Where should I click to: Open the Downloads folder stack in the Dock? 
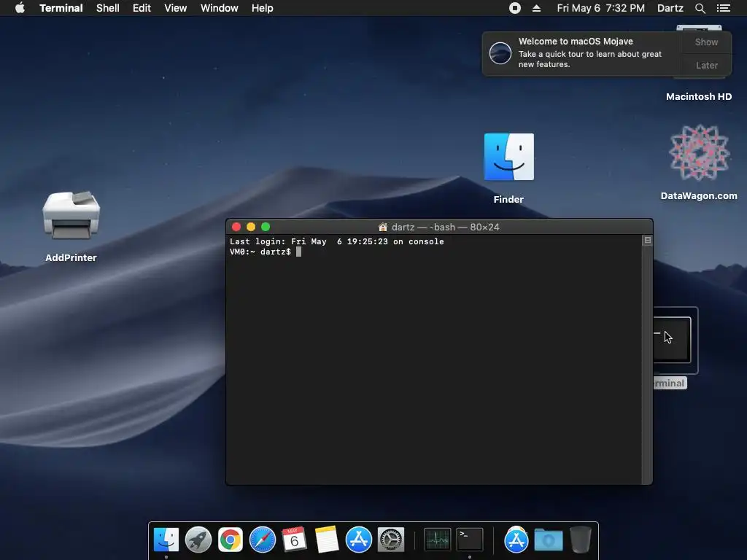(549, 540)
